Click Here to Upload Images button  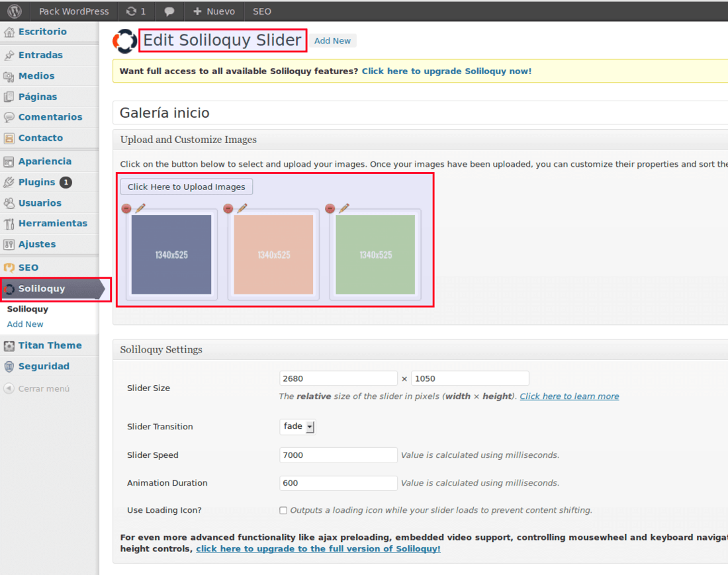(x=187, y=187)
